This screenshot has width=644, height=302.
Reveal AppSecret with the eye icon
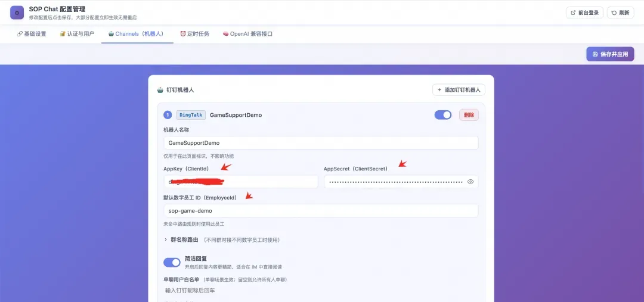[470, 182]
